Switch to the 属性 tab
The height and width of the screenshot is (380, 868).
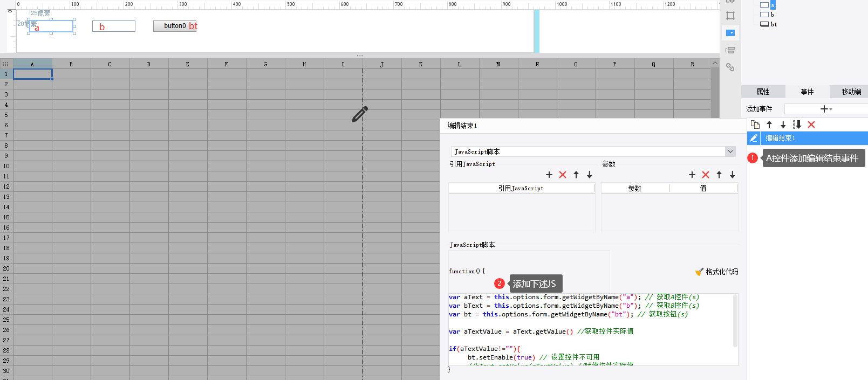[x=763, y=92]
